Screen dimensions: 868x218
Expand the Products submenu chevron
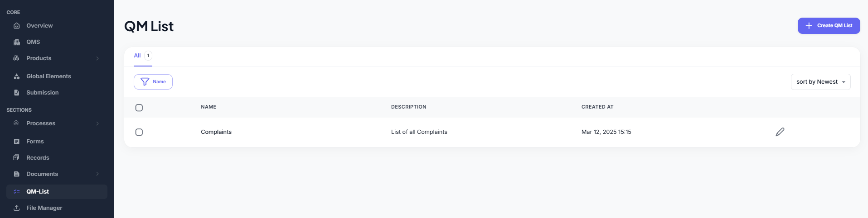click(x=97, y=58)
